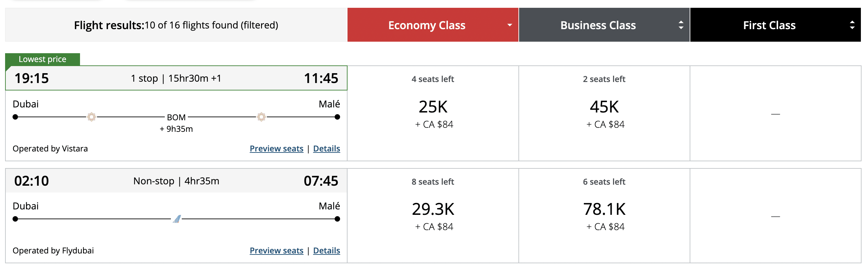Open Details for the Vistara flight
Image resolution: width=868 pixels, height=267 pixels.
point(327,149)
